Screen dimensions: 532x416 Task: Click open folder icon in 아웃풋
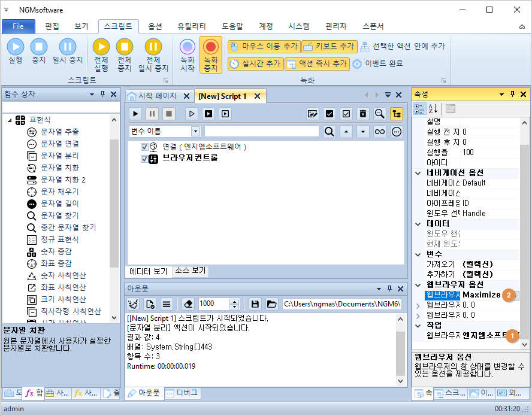click(x=271, y=304)
